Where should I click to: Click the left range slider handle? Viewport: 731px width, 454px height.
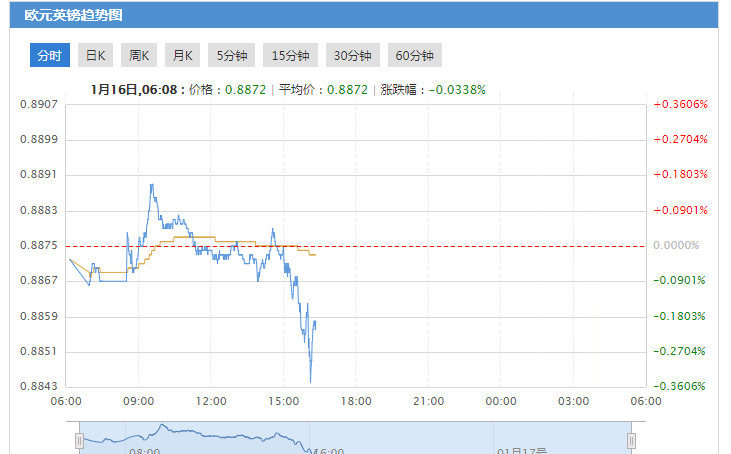tap(79, 440)
